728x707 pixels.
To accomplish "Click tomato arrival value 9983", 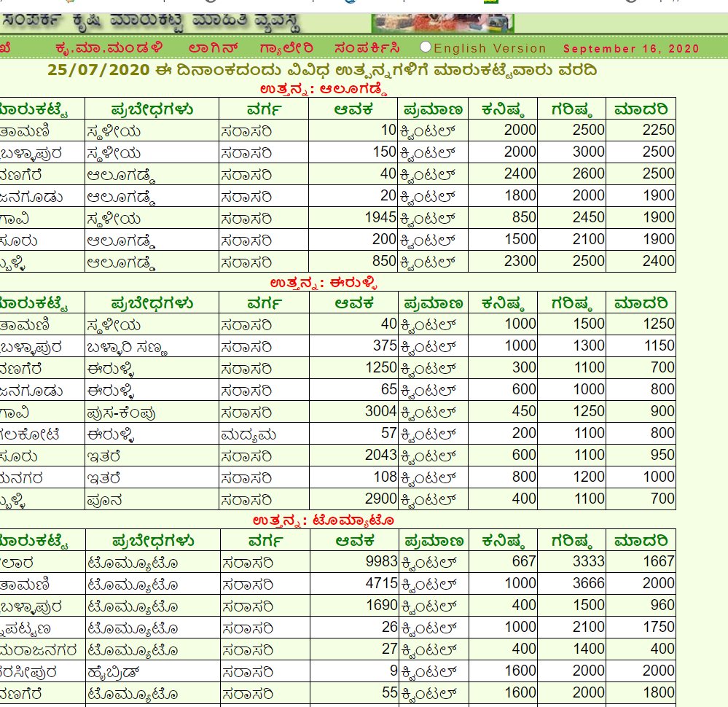I will 382,561.
